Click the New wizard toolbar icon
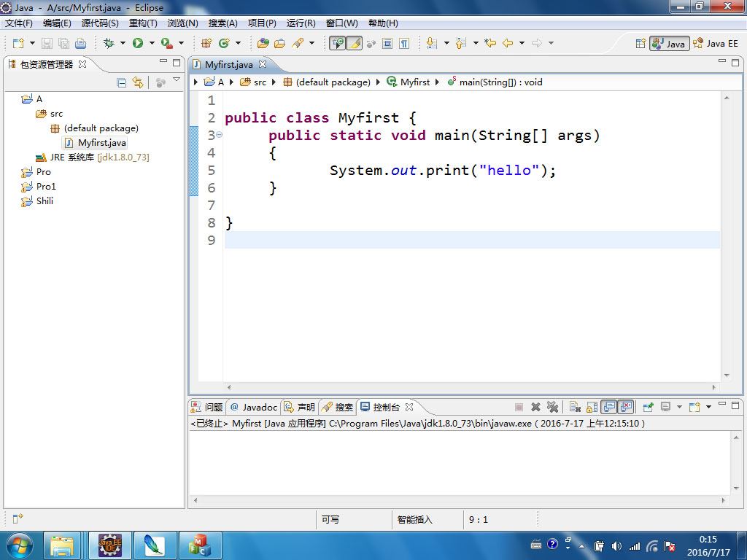This screenshot has width=747, height=560. coord(18,43)
